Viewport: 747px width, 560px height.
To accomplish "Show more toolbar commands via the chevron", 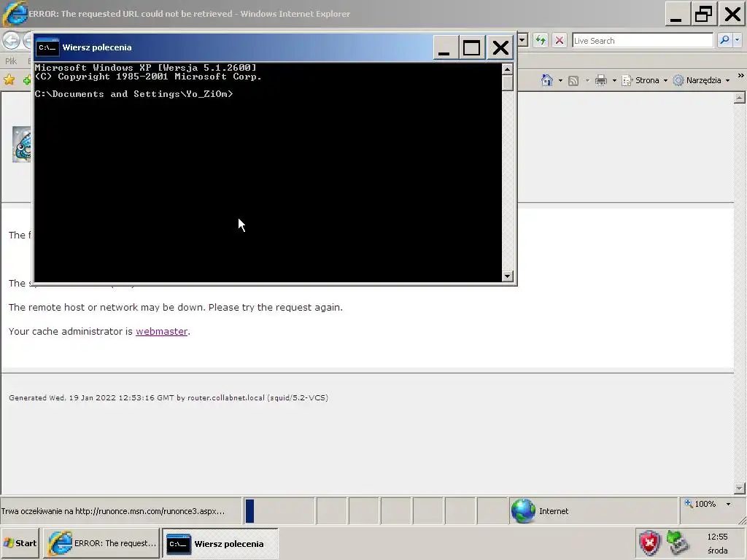I will (740, 76).
